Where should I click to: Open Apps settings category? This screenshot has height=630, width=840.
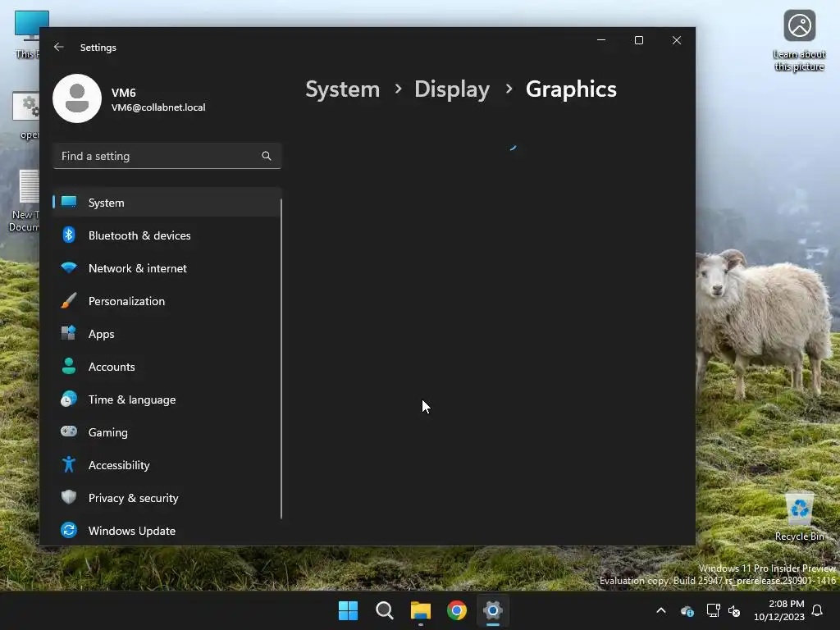167,334
